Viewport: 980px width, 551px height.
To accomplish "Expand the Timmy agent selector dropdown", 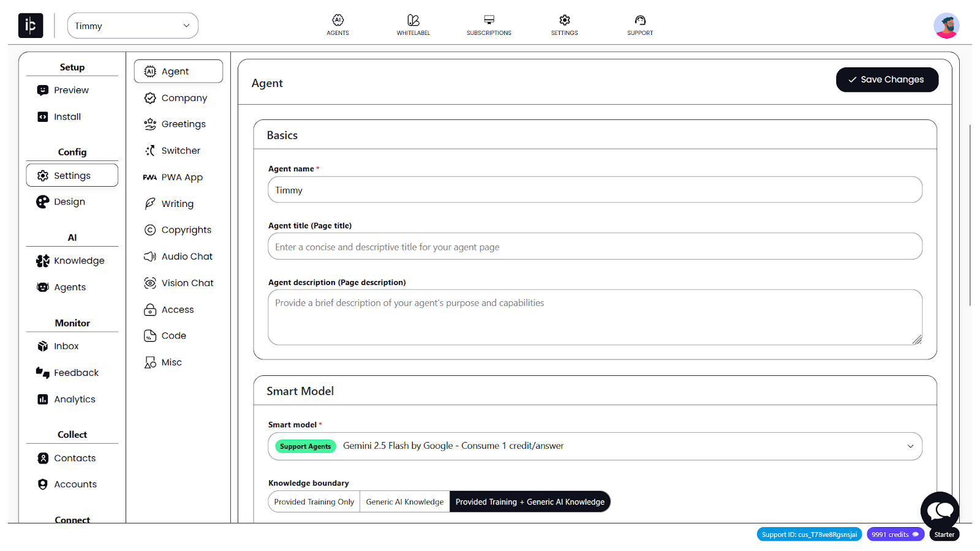I will pyautogui.click(x=133, y=26).
